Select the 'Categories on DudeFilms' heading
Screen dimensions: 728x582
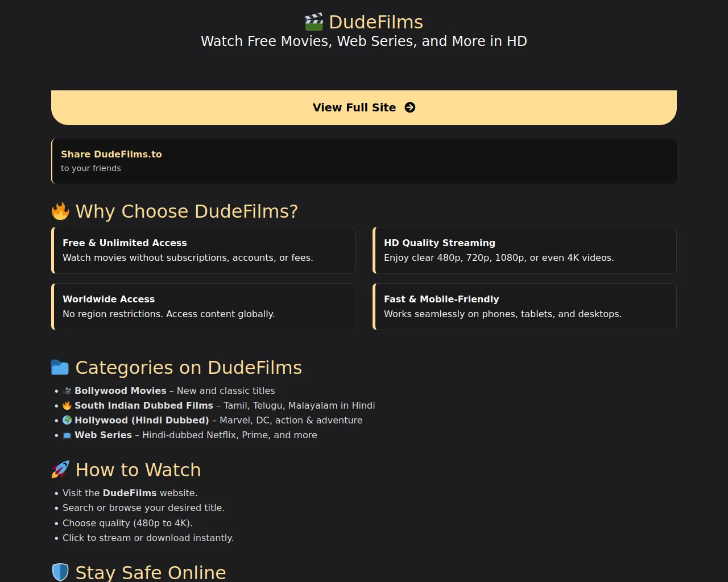click(189, 368)
